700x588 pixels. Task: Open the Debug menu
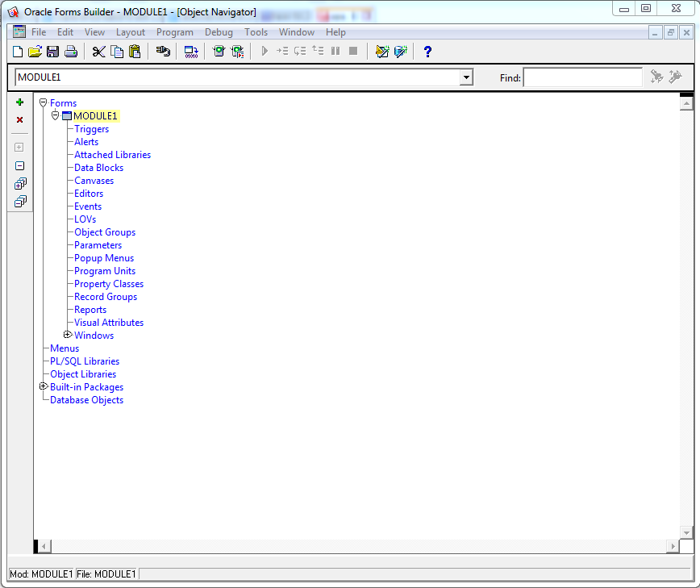click(x=219, y=32)
